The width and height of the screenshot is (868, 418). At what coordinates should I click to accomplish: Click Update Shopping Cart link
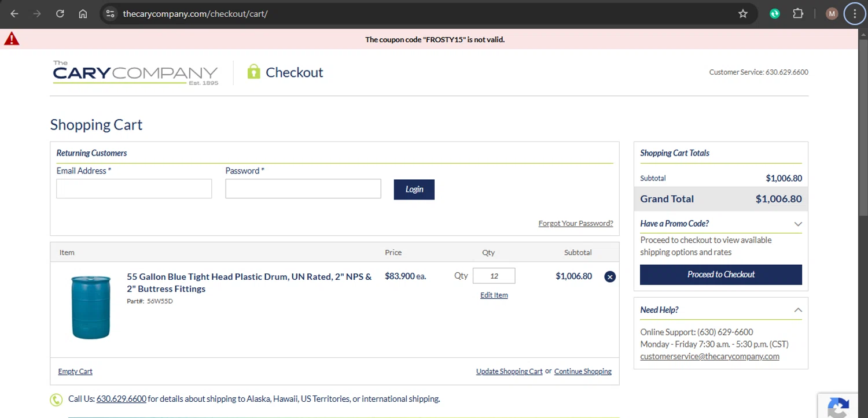[x=509, y=371]
